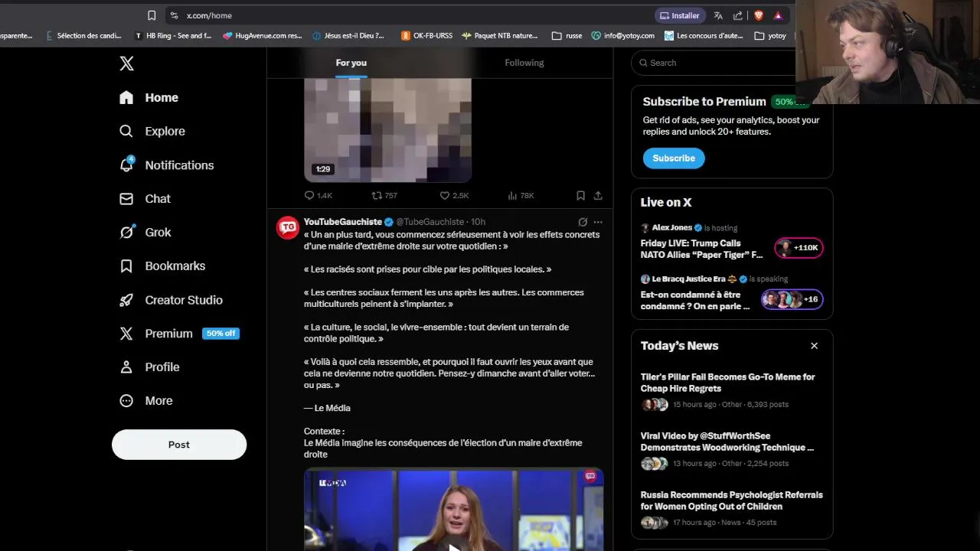This screenshot has width=980, height=551.
Task: Open the Jésus est-il Dieu bookmark
Action: 348,35
